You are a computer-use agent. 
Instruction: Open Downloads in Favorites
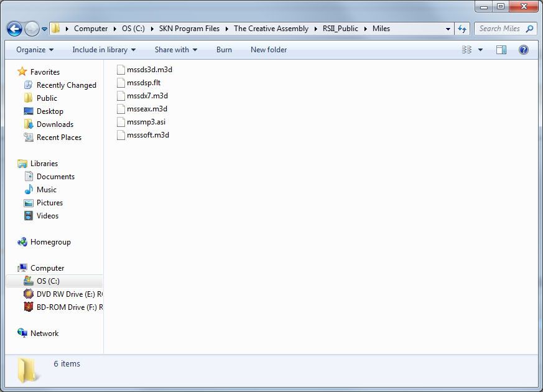(55, 124)
